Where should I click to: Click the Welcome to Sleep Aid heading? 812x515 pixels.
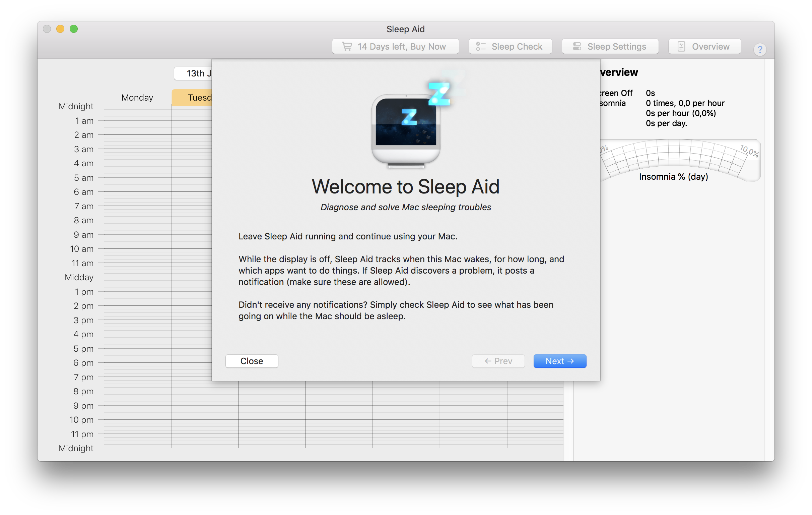405,186
